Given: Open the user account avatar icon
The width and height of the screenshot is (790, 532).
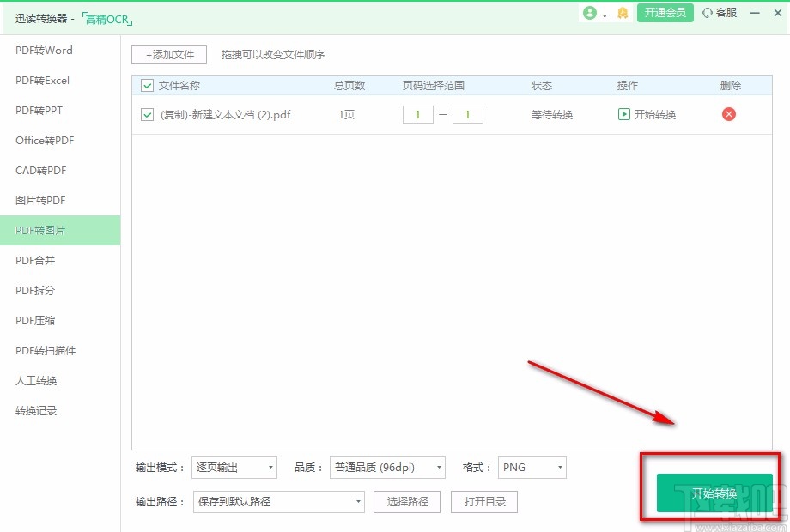Looking at the screenshot, I should 591,14.
